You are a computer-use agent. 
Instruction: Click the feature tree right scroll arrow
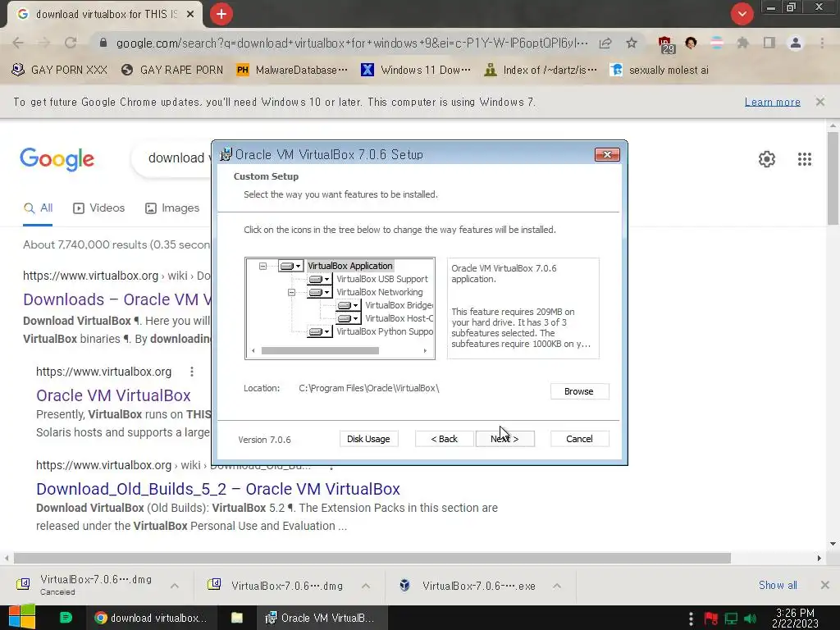pos(425,351)
